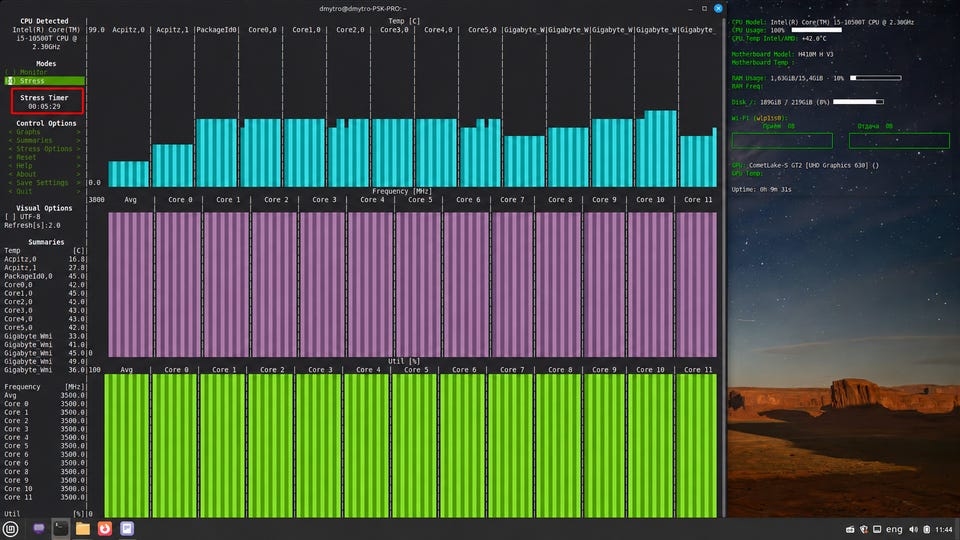This screenshot has width=960, height=540.
Task: Open the display tray icon
Action: tap(877, 530)
